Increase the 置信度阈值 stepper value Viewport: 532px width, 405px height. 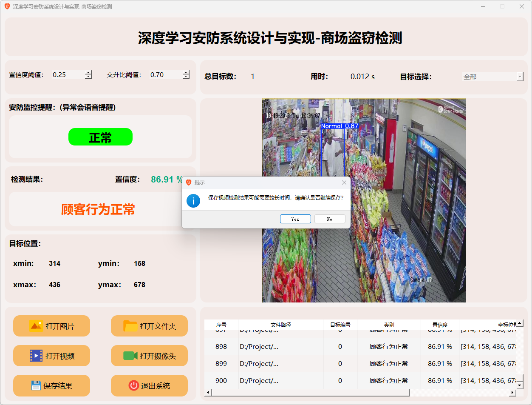pos(88,72)
